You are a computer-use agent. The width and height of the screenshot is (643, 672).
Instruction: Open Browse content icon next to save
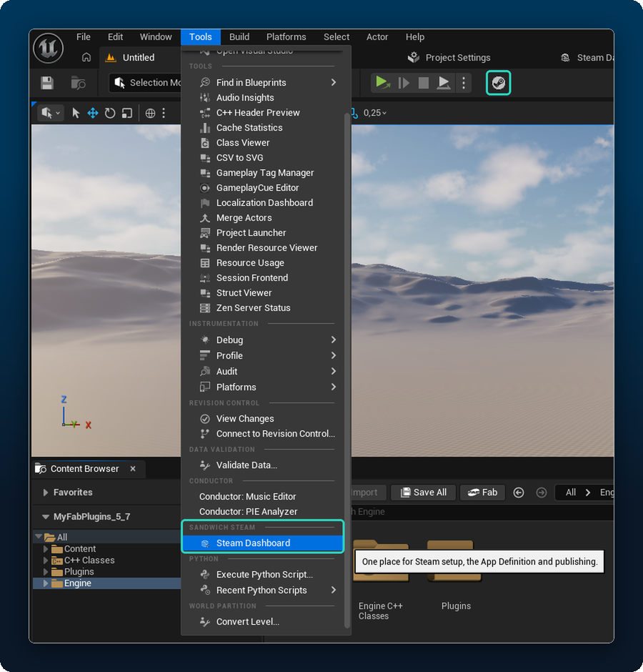(x=79, y=83)
